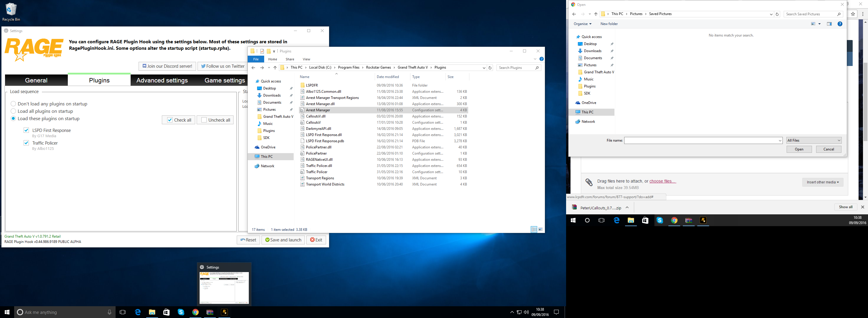Screen dimensions: 868x318
Task: Expand the Organise menu dropdown
Action: 582,24
